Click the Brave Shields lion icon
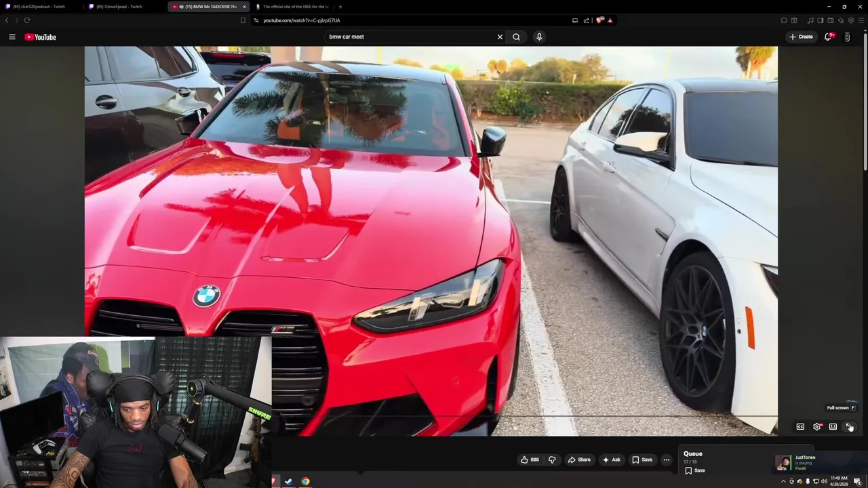 tap(599, 20)
